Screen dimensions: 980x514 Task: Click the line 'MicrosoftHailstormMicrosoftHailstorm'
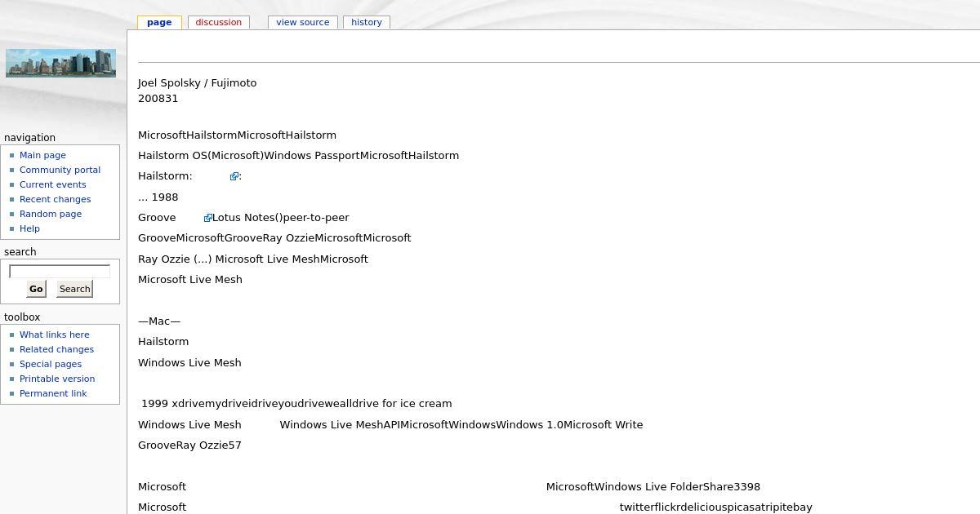tap(237, 135)
